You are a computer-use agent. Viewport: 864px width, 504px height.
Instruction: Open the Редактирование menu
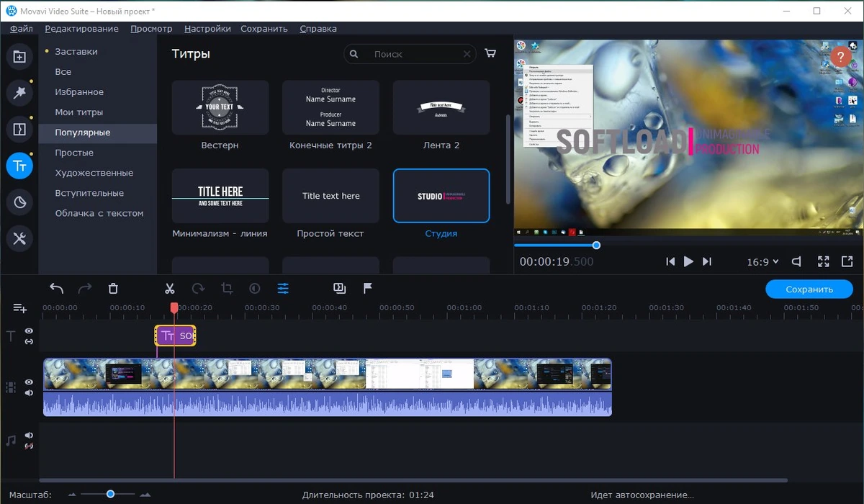pyautogui.click(x=81, y=29)
